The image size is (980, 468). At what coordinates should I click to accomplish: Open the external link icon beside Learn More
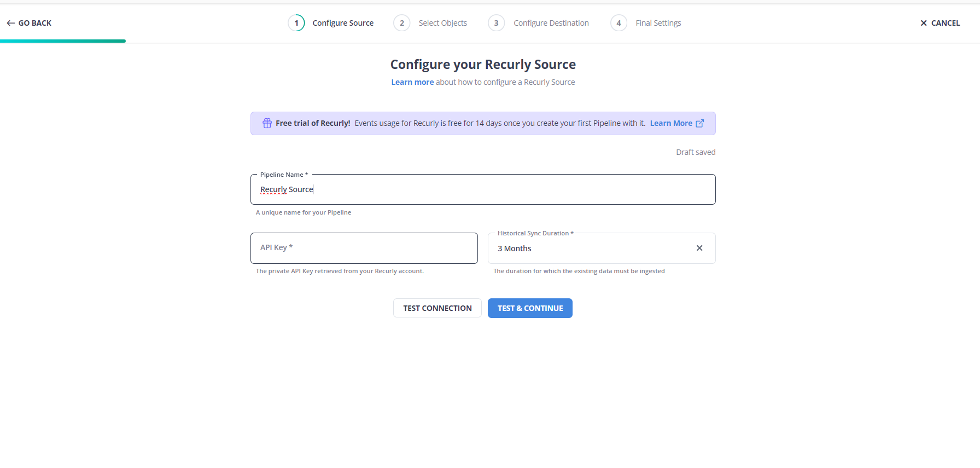pyautogui.click(x=699, y=123)
